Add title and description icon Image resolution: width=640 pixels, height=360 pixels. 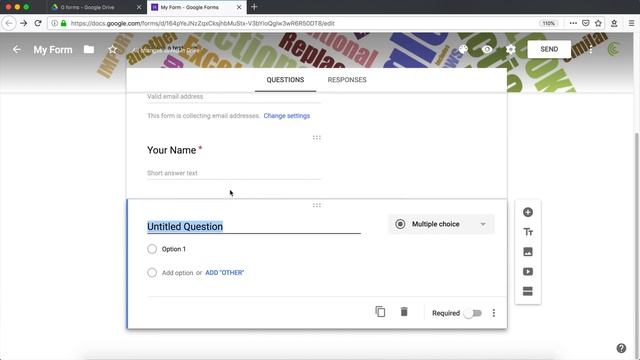(x=528, y=232)
